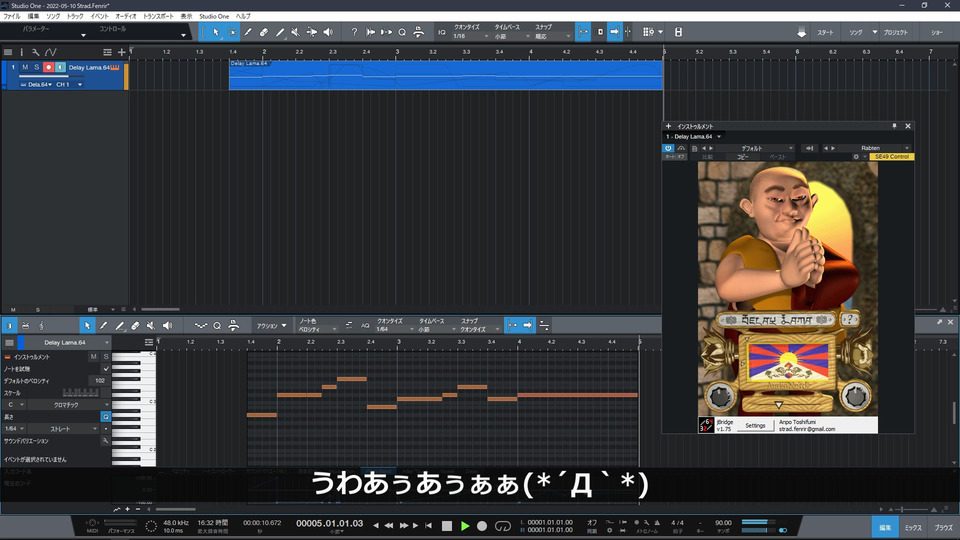Open the ソング menu

click(53, 16)
